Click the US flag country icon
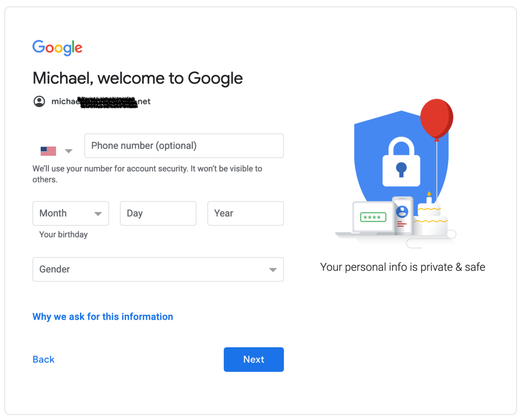The height and width of the screenshot is (420, 520). click(x=48, y=150)
